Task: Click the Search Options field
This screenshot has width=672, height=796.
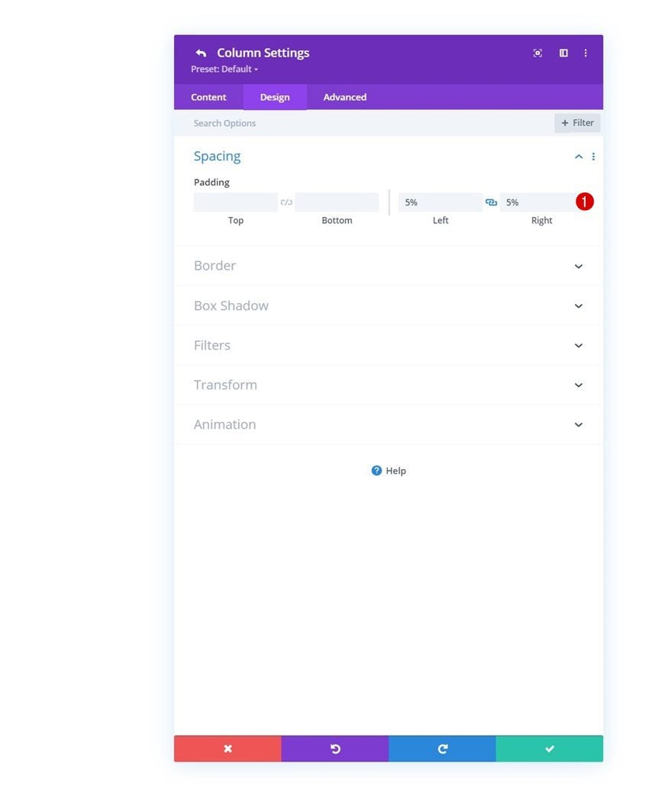Action: coord(363,123)
